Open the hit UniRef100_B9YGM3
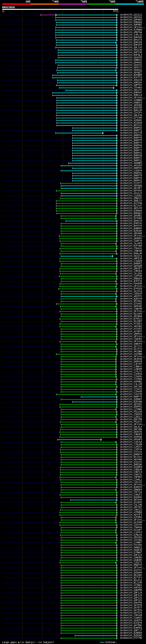This screenshot has height=644, width=146. (131, 191)
